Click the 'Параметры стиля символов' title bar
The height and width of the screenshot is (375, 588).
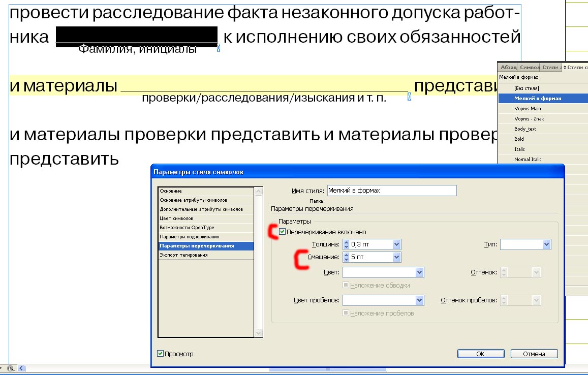(x=357, y=172)
